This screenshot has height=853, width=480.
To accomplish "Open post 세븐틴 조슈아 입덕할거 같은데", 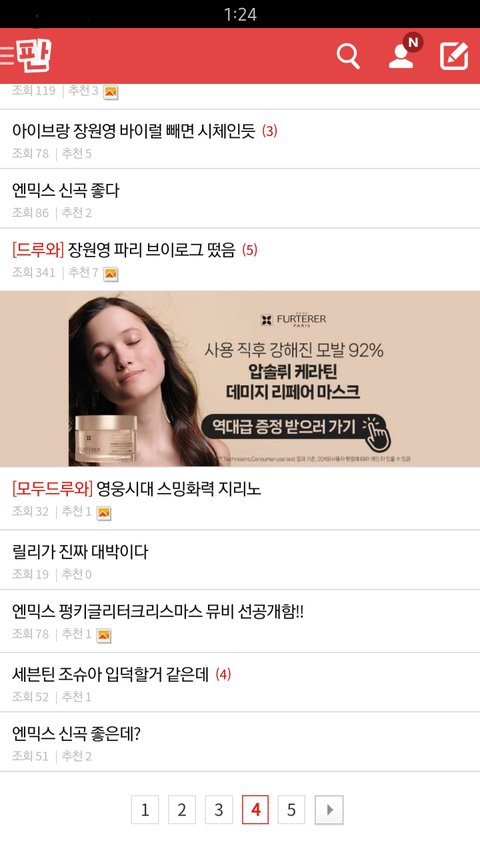I will point(240,683).
